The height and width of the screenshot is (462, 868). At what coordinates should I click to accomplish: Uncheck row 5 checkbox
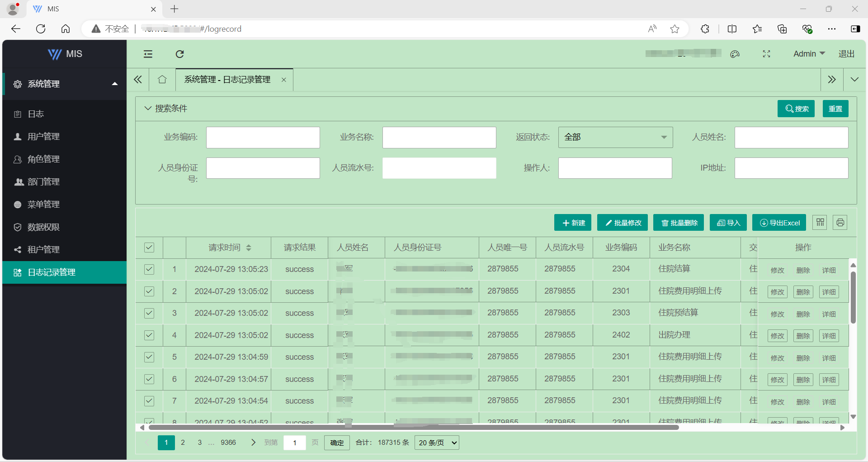click(x=149, y=357)
